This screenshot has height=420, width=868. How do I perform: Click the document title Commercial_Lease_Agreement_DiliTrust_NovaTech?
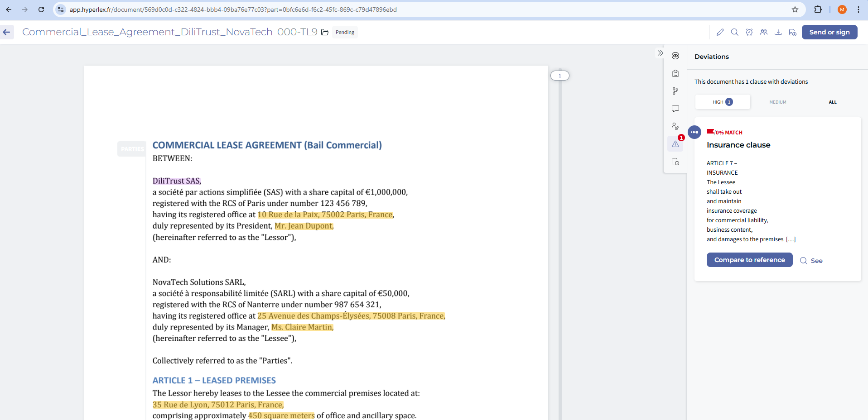point(147,32)
